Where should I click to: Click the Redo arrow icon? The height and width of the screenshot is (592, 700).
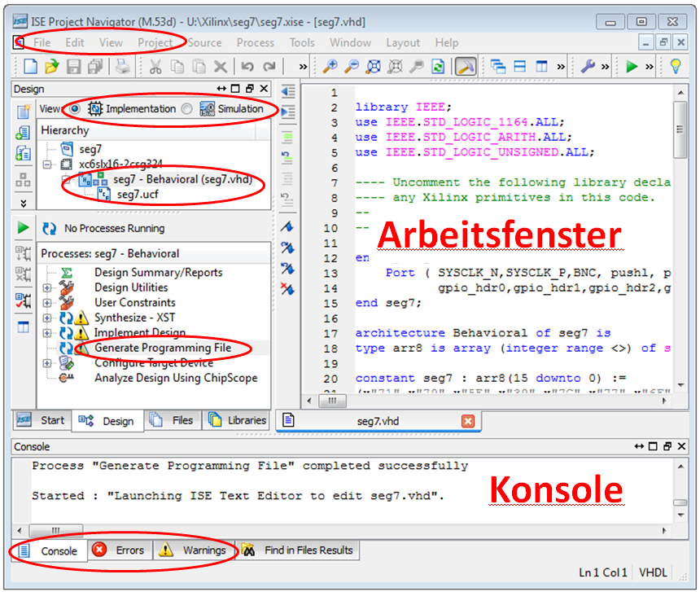[x=269, y=67]
